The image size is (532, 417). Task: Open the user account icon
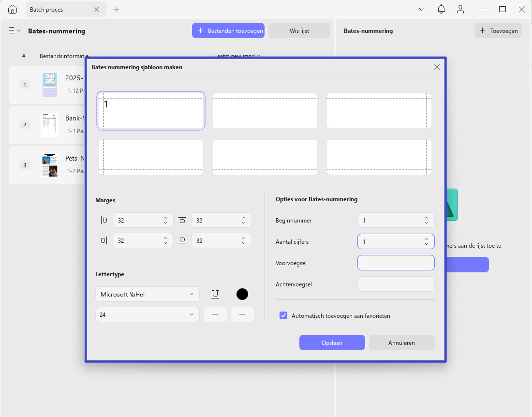460,9
